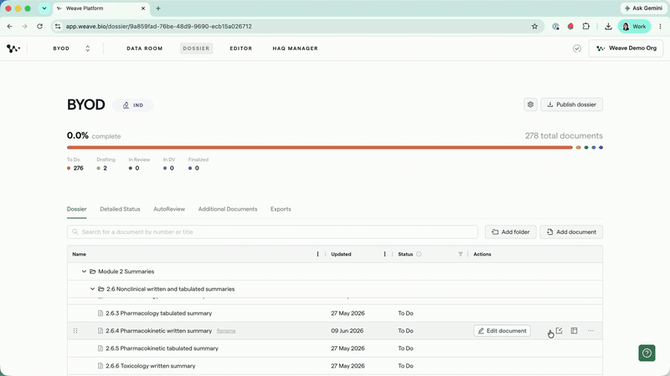Screen dimensions: 670x376
Task: Open the Chrome downloads icon
Action: click(608, 26)
